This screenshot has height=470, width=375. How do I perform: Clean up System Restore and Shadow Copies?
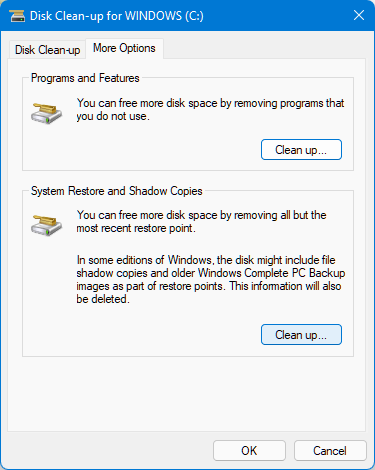301,335
